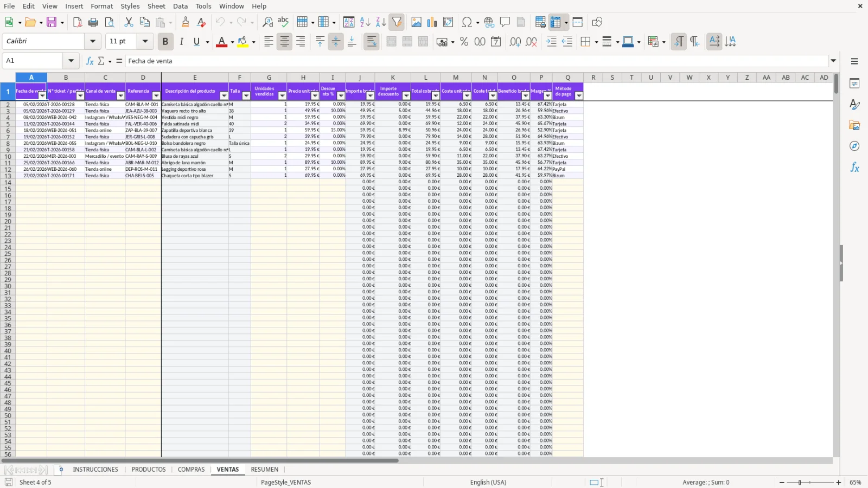The height and width of the screenshot is (488, 868).
Task: Insert special character omega icon
Action: click(x=467, y=22)
